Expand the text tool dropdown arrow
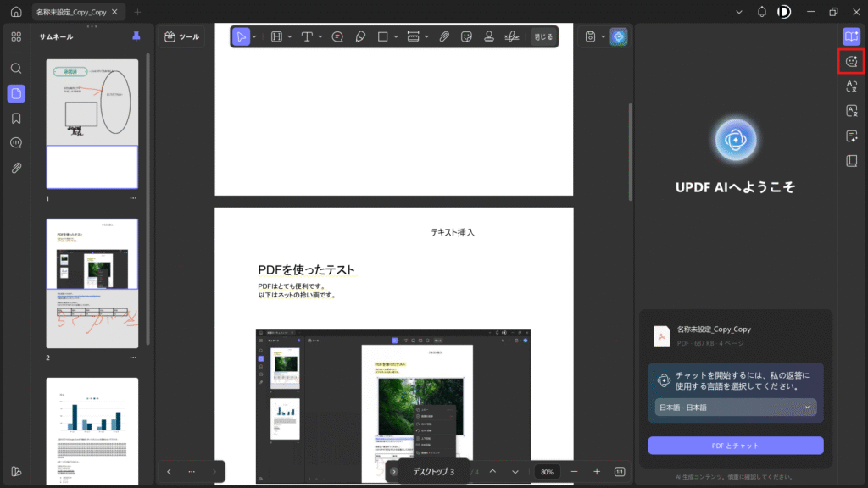Screen dimensions: 868x488 tap(319, 36)
